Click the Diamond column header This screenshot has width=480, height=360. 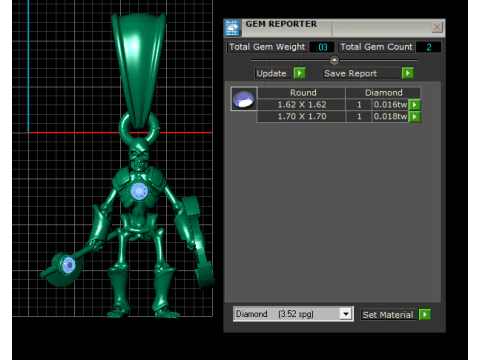pos(383,93)
